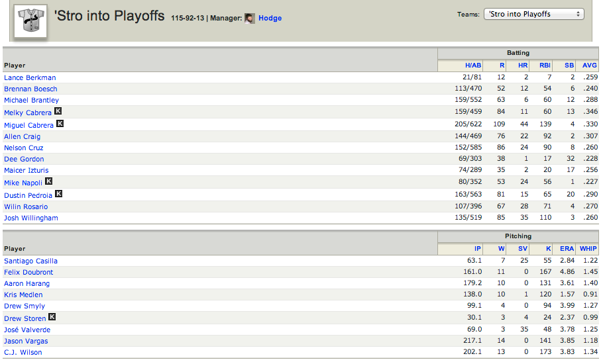This screenshot has height=364, width=605.
Task: Sort pitching table by ERA column
Action: coord(567,249)
